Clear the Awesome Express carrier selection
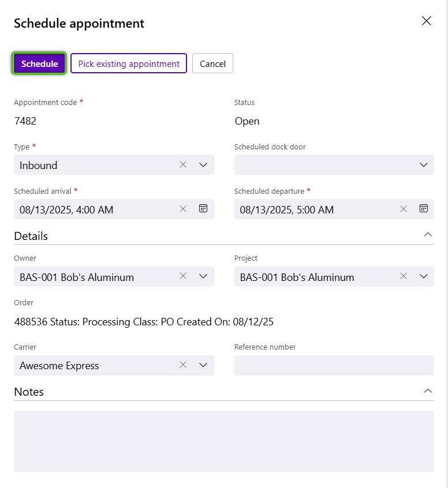Viewport: 448px width, 488px height. 183,365
